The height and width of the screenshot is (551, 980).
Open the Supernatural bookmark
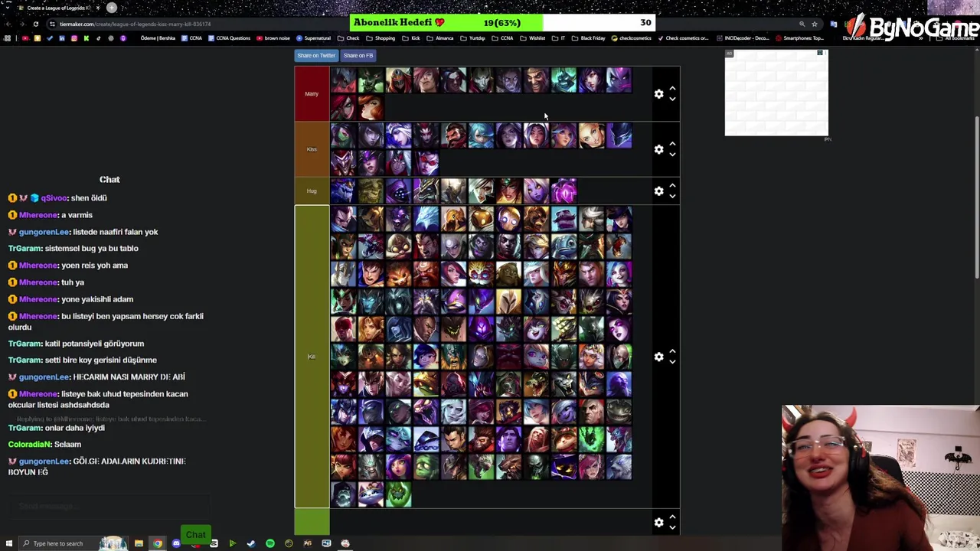click(313, 38)
